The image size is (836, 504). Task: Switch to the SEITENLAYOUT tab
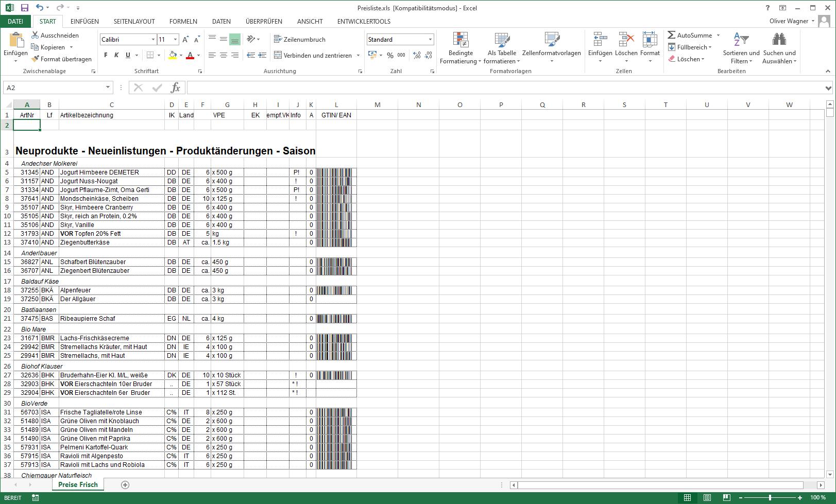(134, 21)
